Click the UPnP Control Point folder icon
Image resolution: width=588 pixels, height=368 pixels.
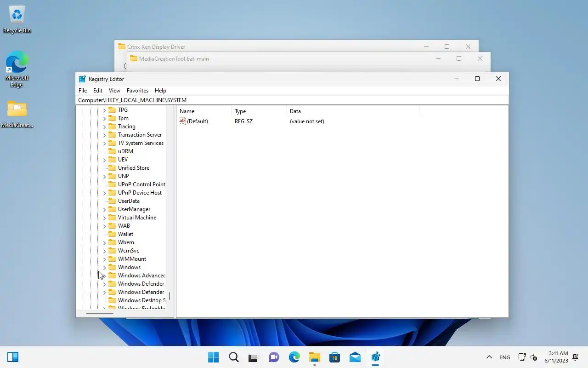click(x=112, y=184)
